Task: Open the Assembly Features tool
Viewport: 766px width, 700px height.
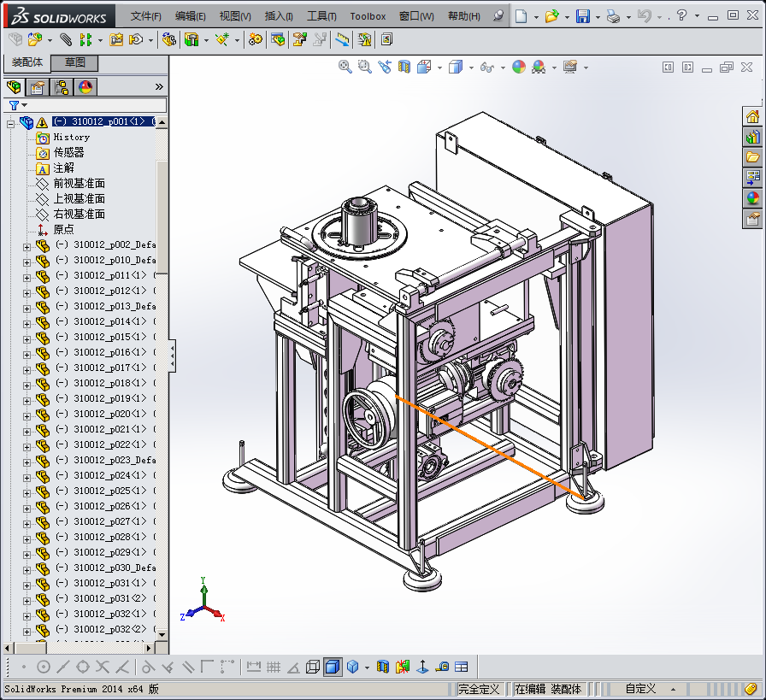Action: (x=191, y=39)
